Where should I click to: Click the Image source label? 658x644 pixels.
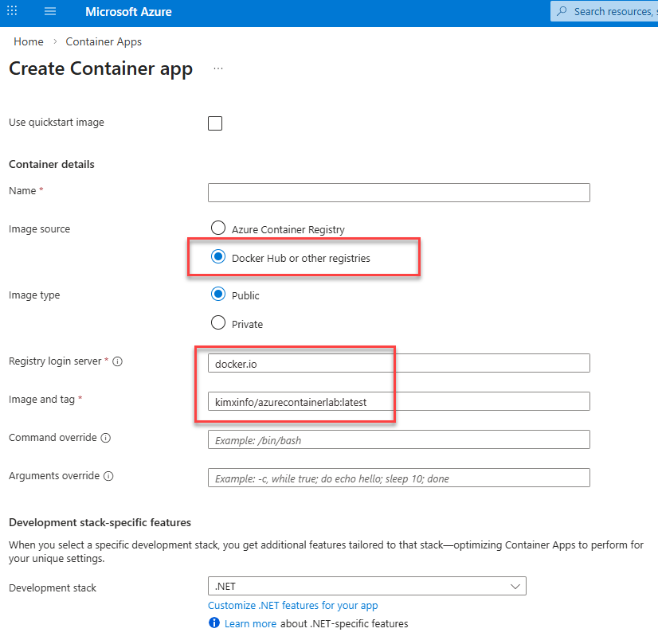point(40,229)
